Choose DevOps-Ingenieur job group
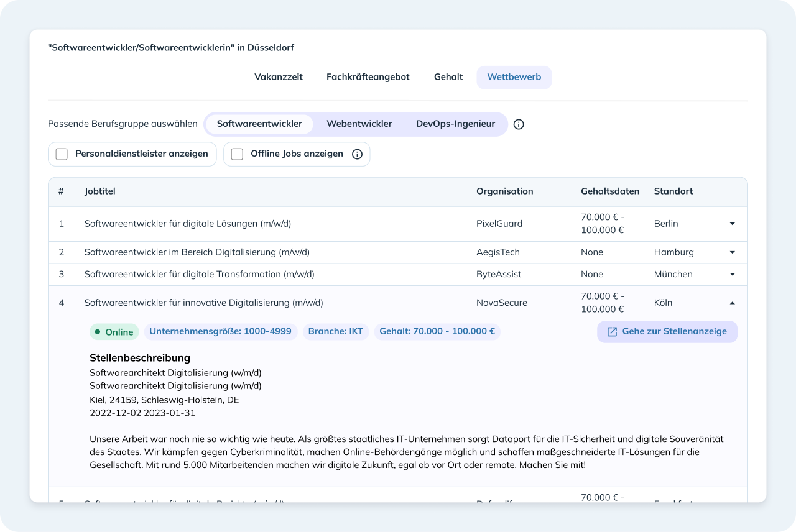 [x=456, y=124]
